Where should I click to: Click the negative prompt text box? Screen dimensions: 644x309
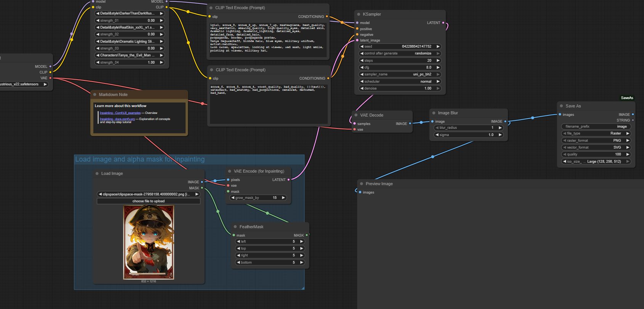[x=268, y=104]
